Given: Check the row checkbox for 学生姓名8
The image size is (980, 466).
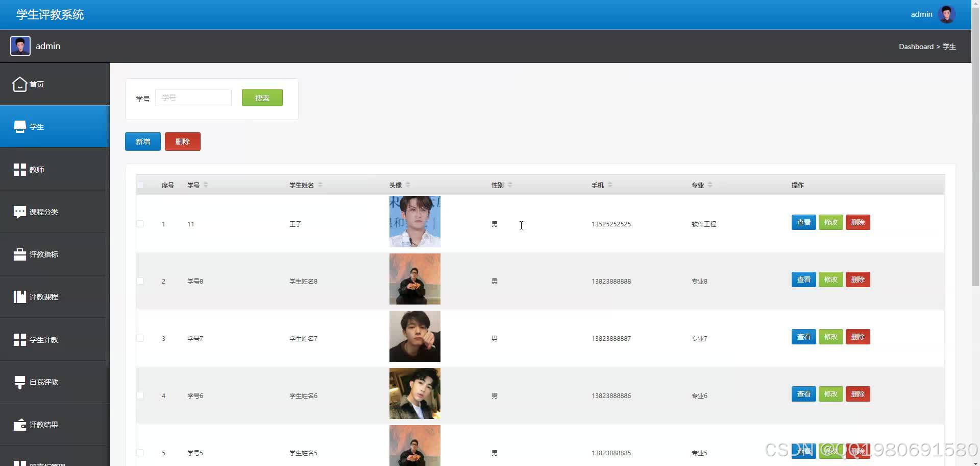Looking at the screenshot, I should [140, 281].
